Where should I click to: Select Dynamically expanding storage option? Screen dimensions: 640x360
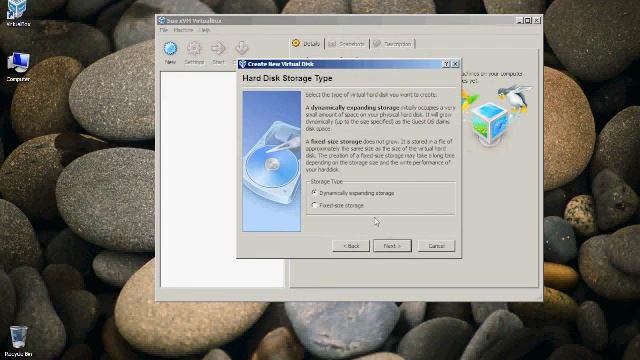[353, 193]
